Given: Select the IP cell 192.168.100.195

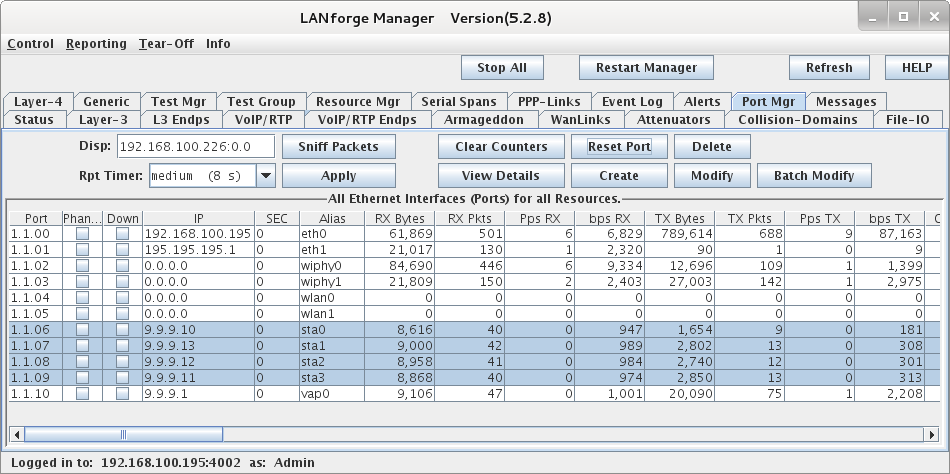Looking at the screenshot, I should click(198, 233).
